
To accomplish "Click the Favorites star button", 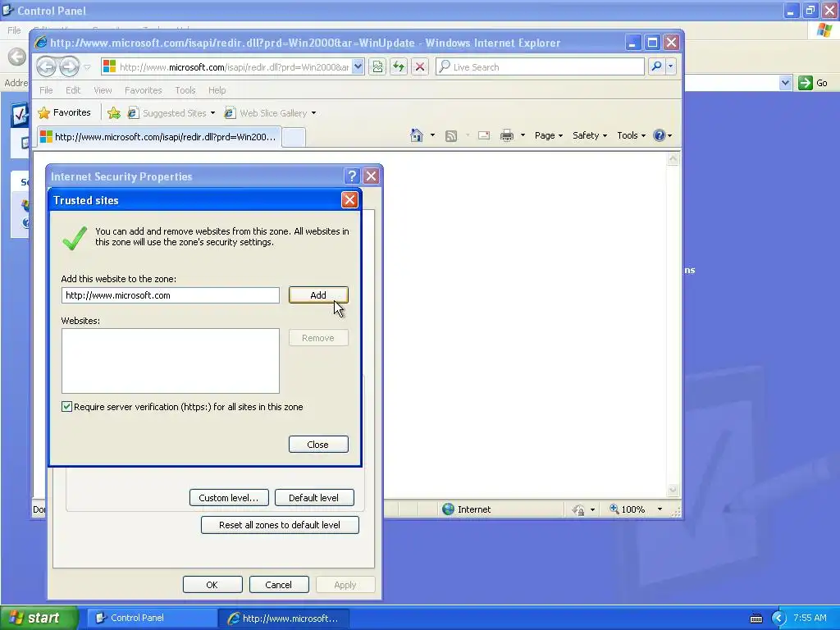I will point(65,112).
